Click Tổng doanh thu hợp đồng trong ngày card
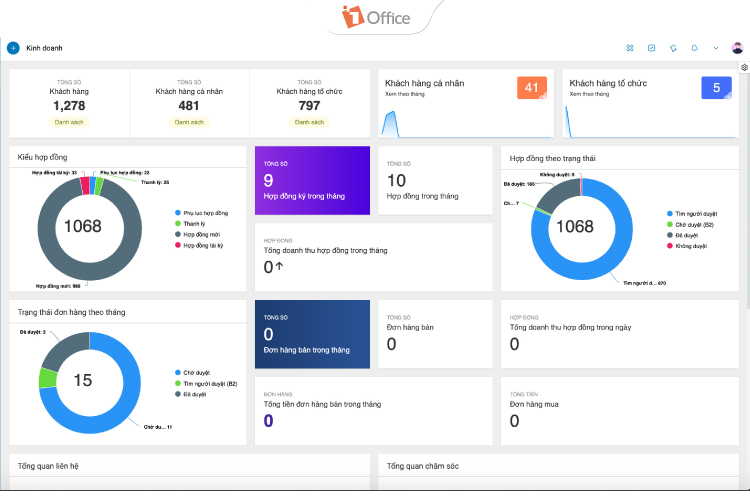This screenshot has height=500, width=750. pyautogui.click(x=620, y=334)
